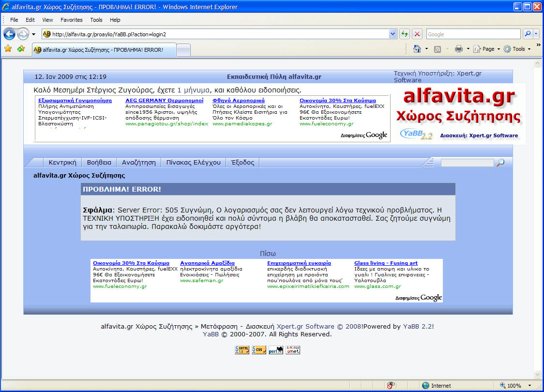Image resolution: width=544 pixels, height=392 pixels.
Task: Click the forum search magnifier icon
Action: click(x=500, y=163)
